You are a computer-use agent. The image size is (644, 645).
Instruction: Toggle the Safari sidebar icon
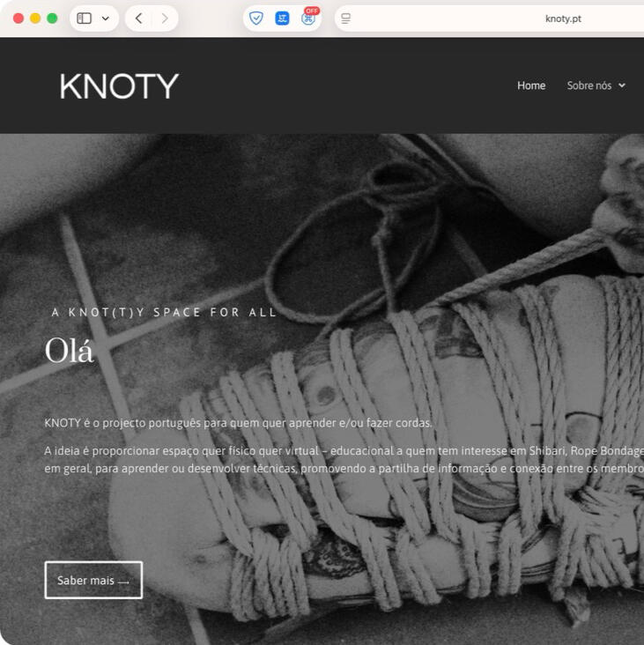[84, 19]
